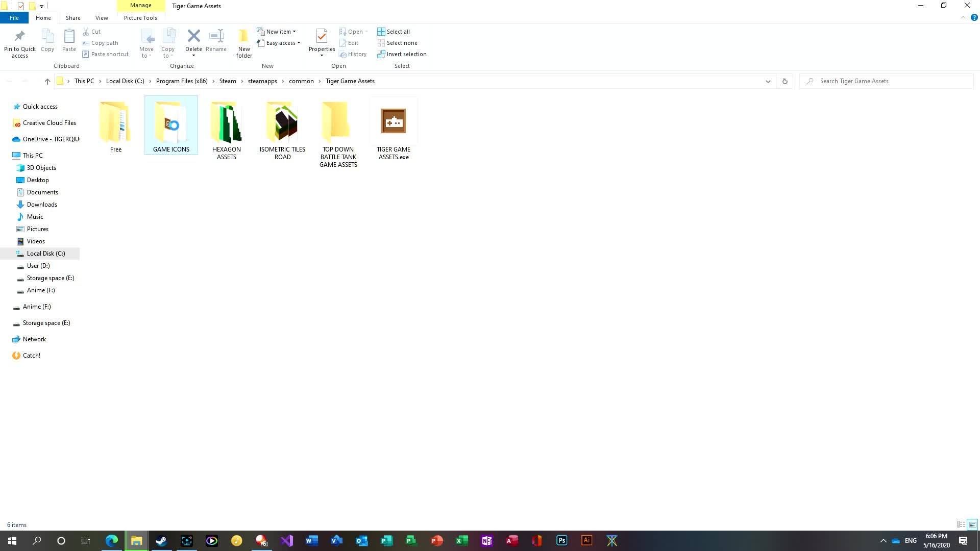Open the View ribbon tab
Screen dimensions: 980x551
tap(102, 18)
